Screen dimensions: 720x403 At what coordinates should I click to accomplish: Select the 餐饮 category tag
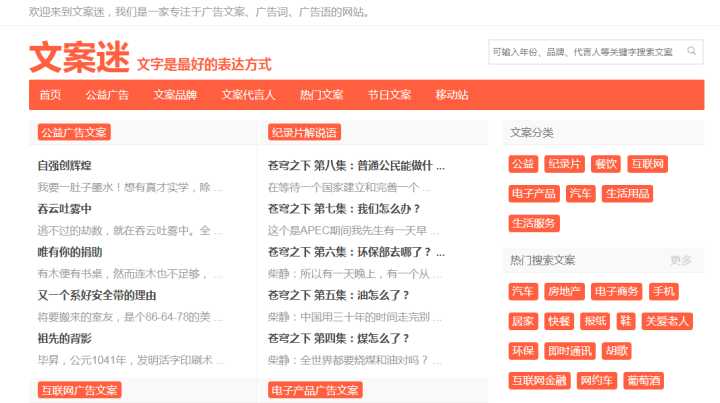point(606,164)
